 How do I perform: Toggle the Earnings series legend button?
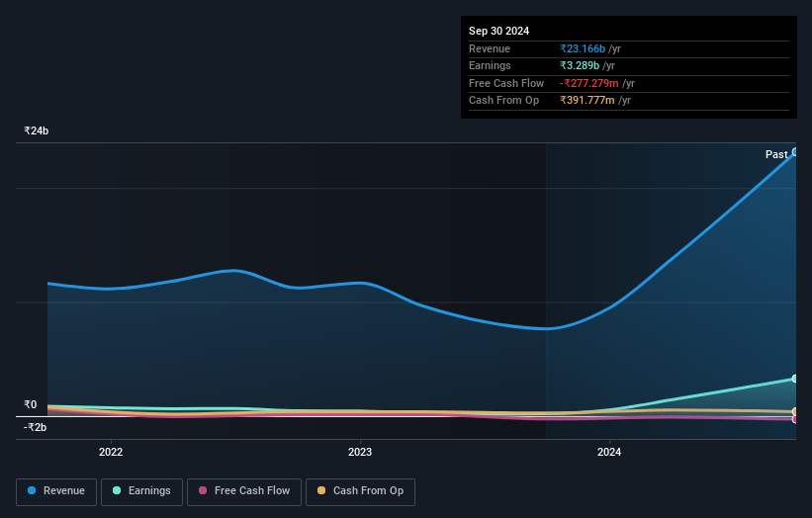(x=141, y=491)
